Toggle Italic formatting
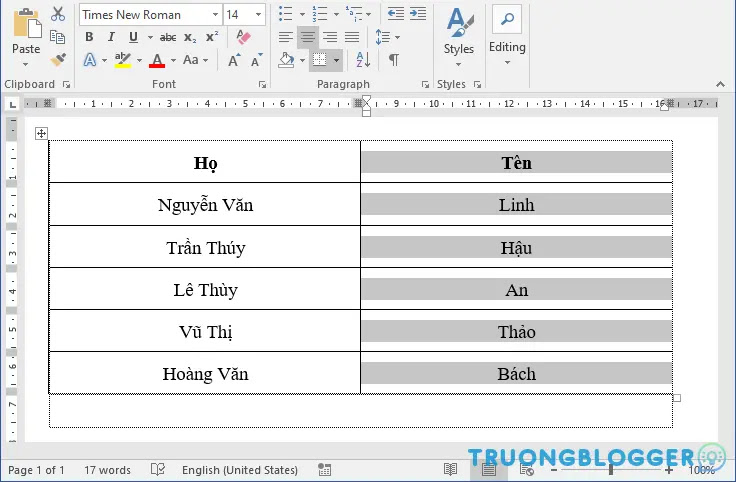The image size is (736, 482). pos(111,37)
